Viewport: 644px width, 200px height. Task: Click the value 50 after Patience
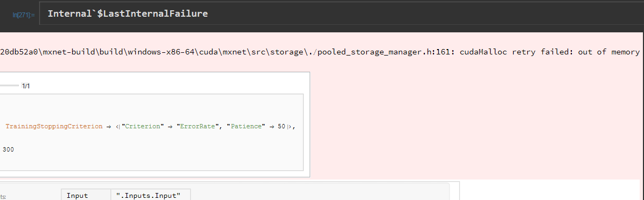click(281, 127)
